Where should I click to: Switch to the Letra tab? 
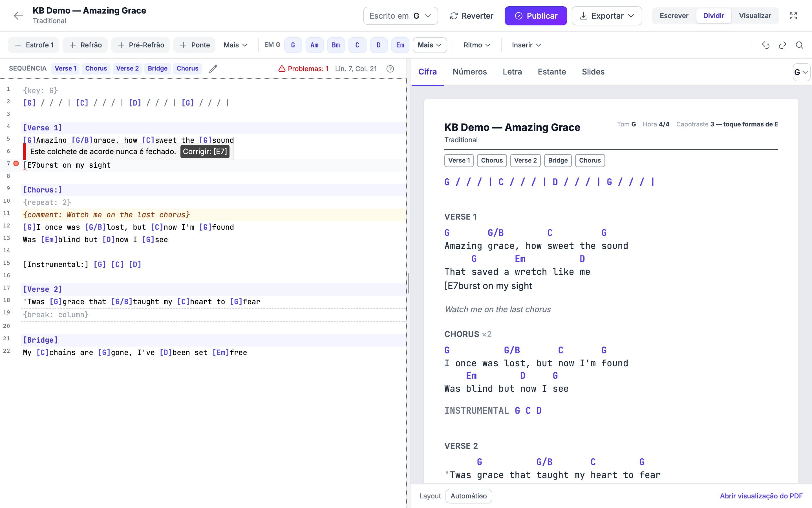coord(512,72)
